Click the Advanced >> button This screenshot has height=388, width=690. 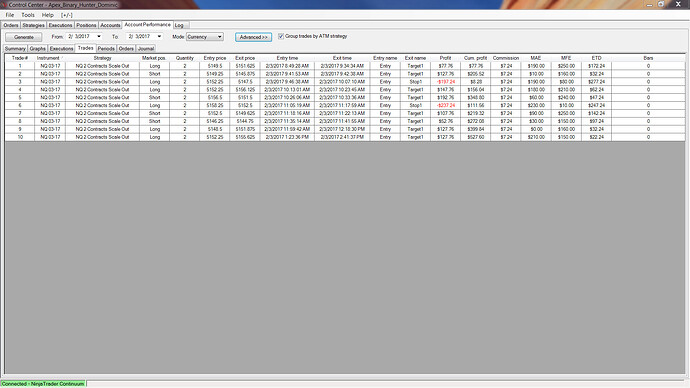(253, 37)
